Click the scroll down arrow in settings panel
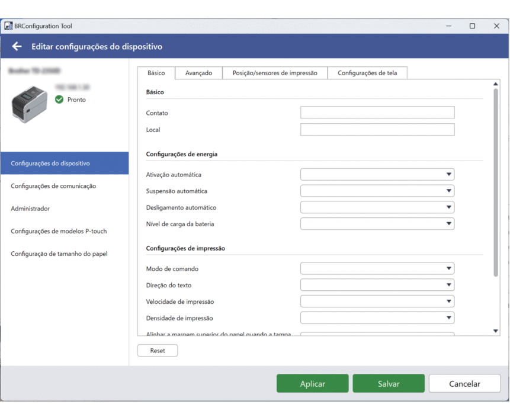The width and height of the screenshot is (510, 420). tap(495, 331)
